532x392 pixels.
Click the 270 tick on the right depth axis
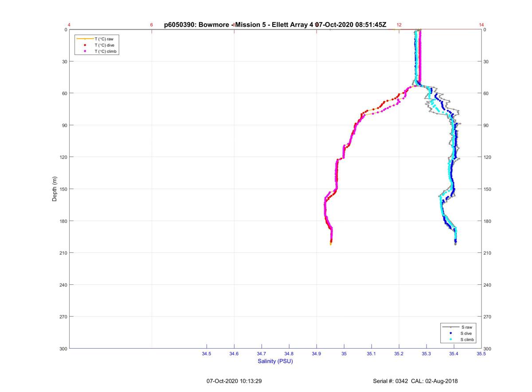tap(488, 317)
